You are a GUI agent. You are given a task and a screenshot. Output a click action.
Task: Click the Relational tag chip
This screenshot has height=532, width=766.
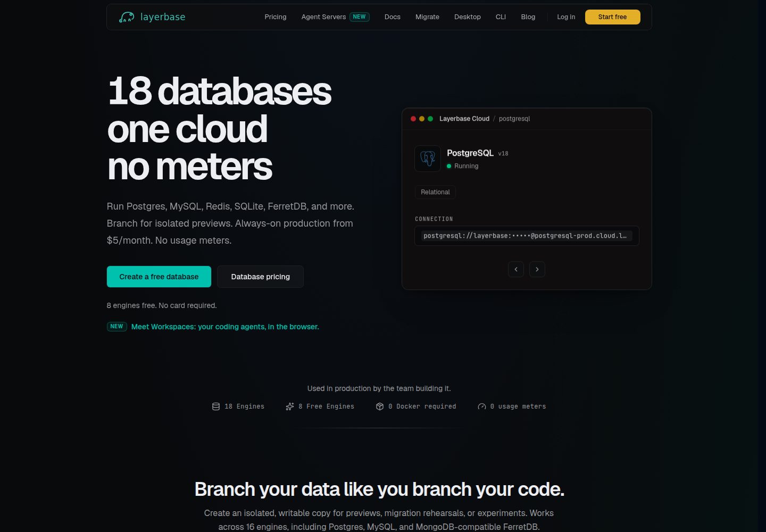435,192
